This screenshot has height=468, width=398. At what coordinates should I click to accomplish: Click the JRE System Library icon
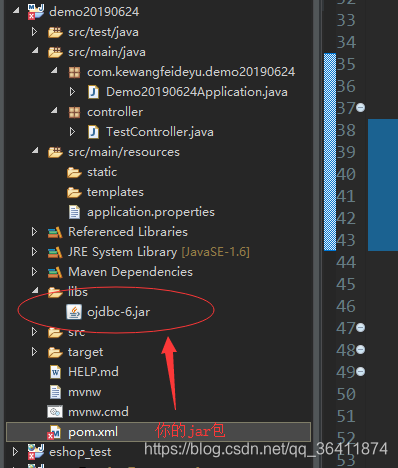pyautogui.click(x=55, y=252)
